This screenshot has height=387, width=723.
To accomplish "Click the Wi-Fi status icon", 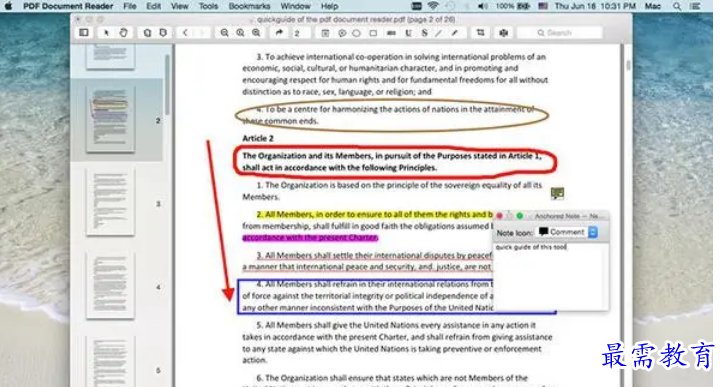I will pyautogui.click(x=433, y=6).
